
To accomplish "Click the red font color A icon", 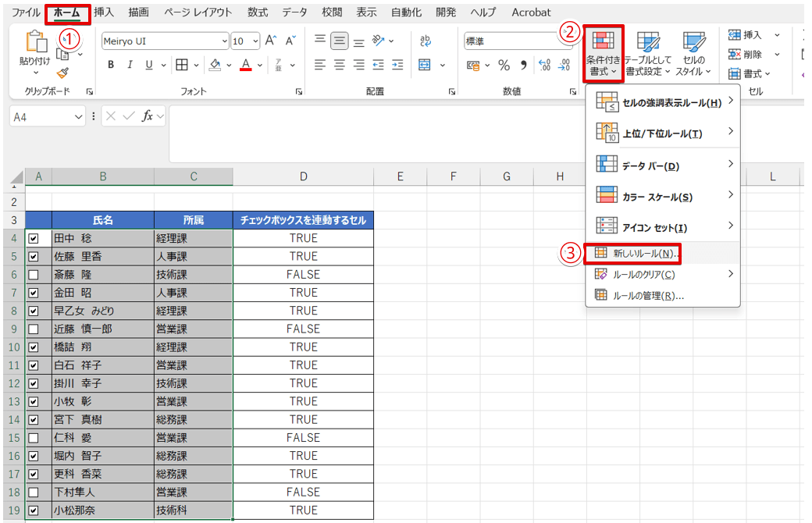I will coord(246,65).
